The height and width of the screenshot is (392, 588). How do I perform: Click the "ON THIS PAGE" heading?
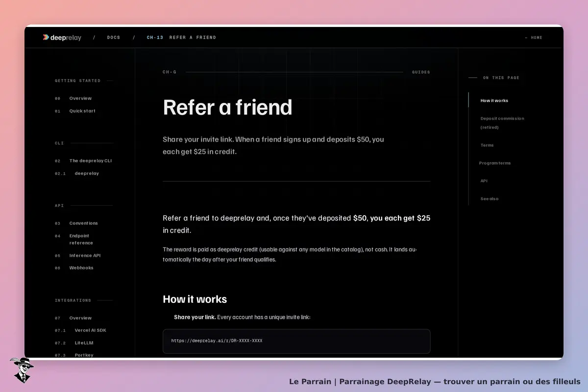(501, 78)
